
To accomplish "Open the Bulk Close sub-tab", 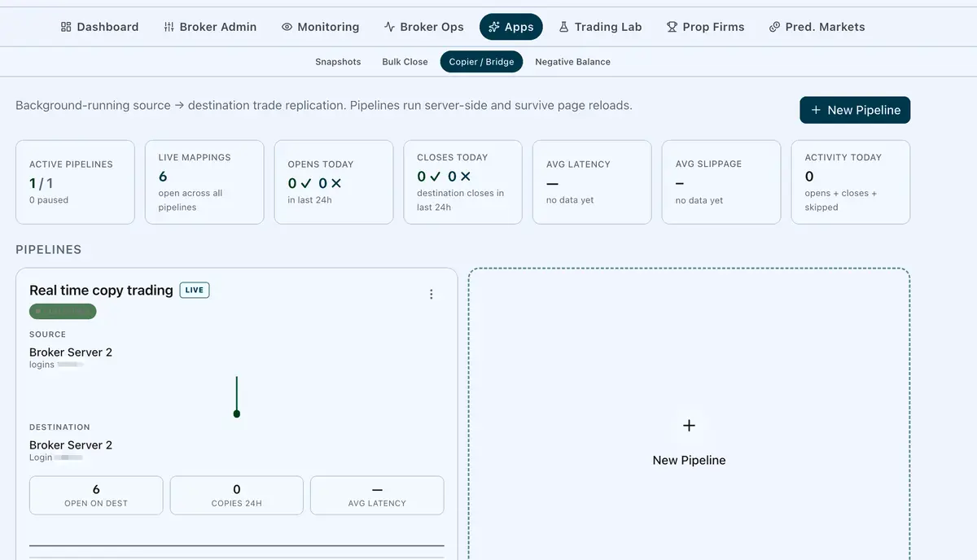I will (405, 62).
